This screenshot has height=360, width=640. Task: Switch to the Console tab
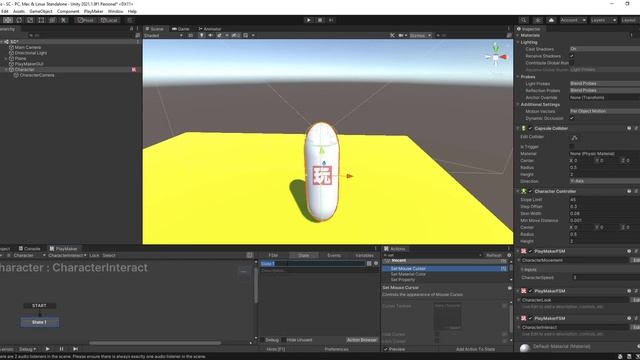29,249
